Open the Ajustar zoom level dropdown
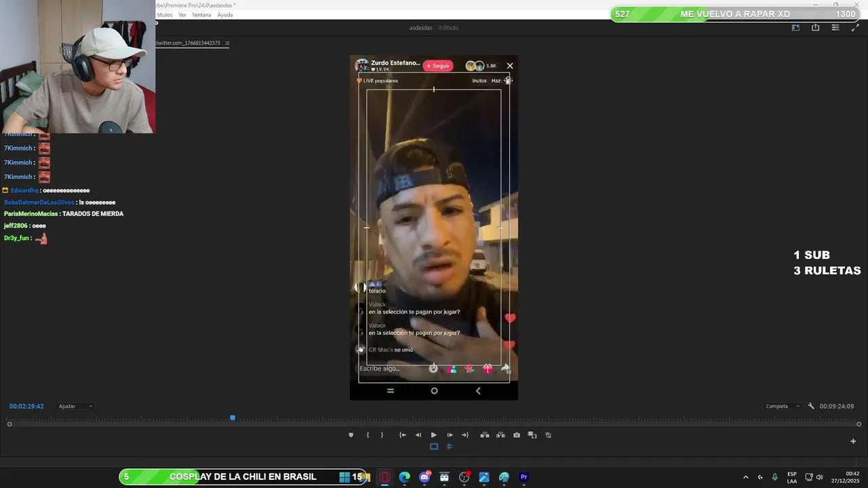Viewport: 868px width, 488px height. [73, 406]
